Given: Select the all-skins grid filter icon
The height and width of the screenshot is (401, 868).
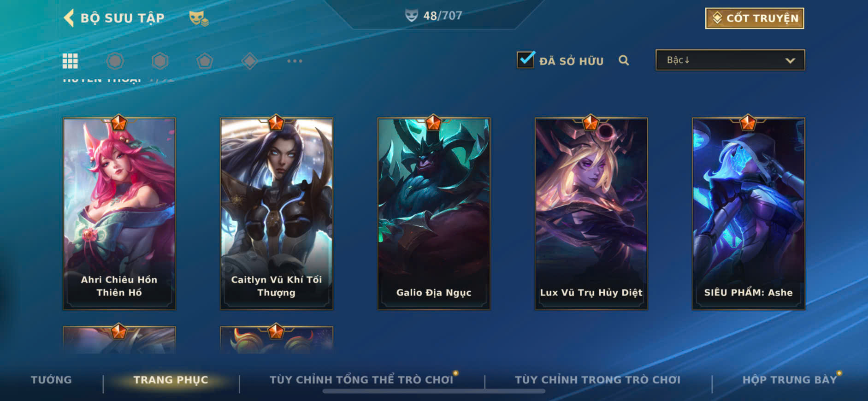Looking at the screenshot, I should tap(70, 61).
